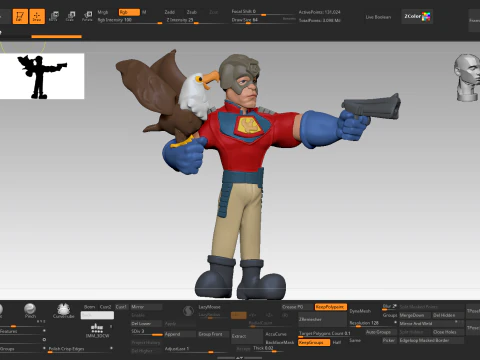Activate the Rotate transform icon

[x=87, y=16]
